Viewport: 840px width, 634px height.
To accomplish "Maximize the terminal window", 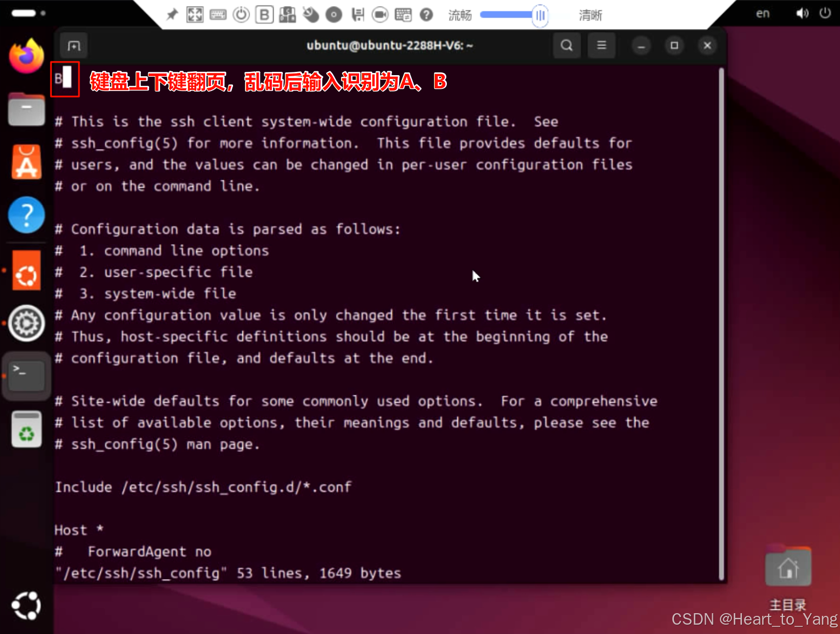I will (674, 46).
